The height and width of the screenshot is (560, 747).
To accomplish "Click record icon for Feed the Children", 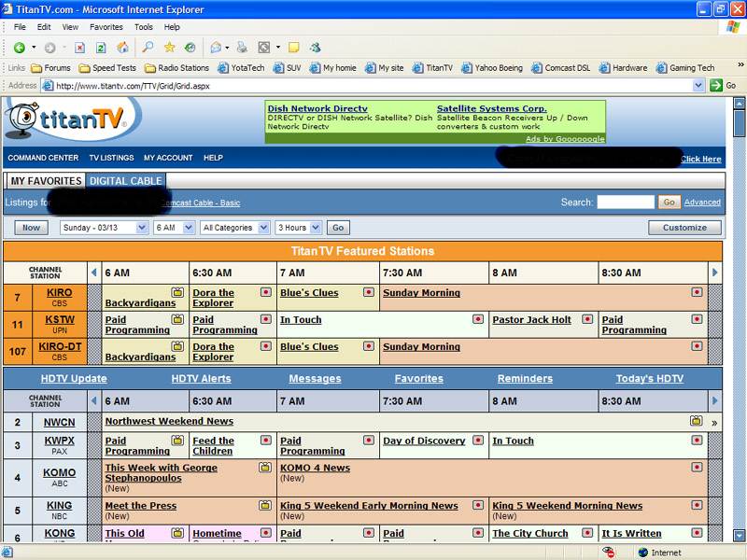I will tap(266, 440).
